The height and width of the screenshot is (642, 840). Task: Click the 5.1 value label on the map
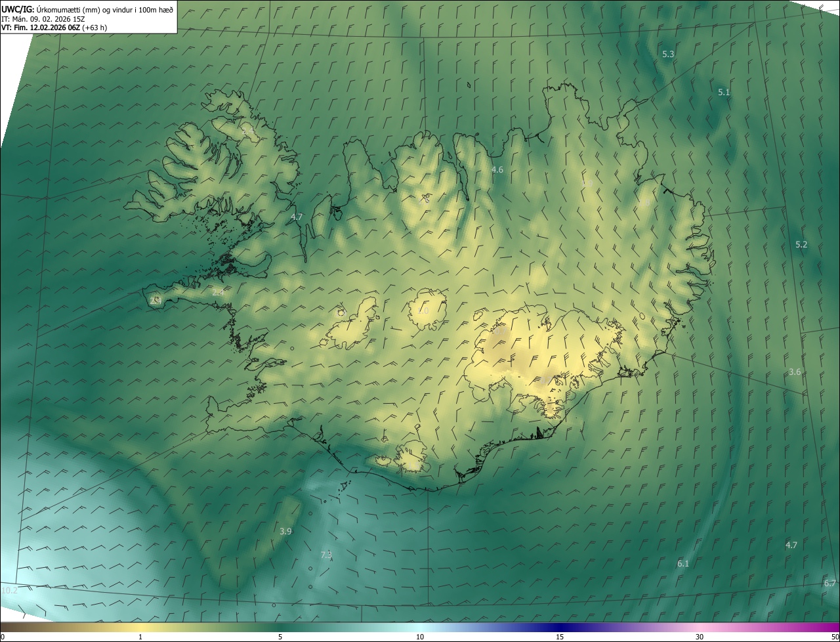724,93
